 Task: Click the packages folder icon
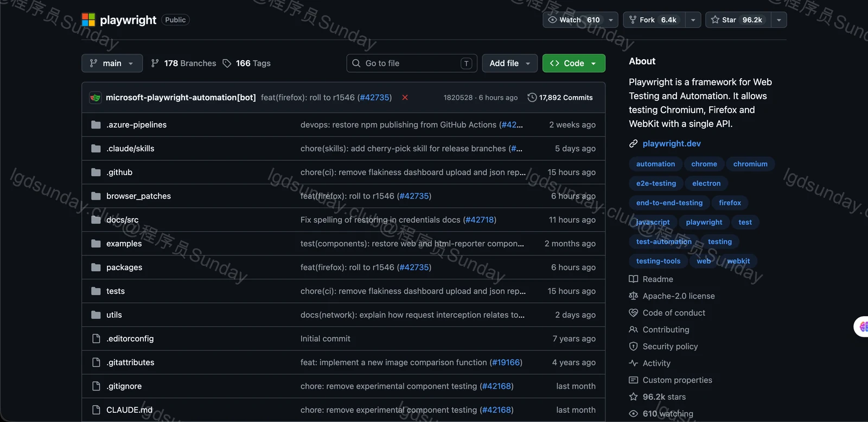pyautogui.click(x=96, y=267)
